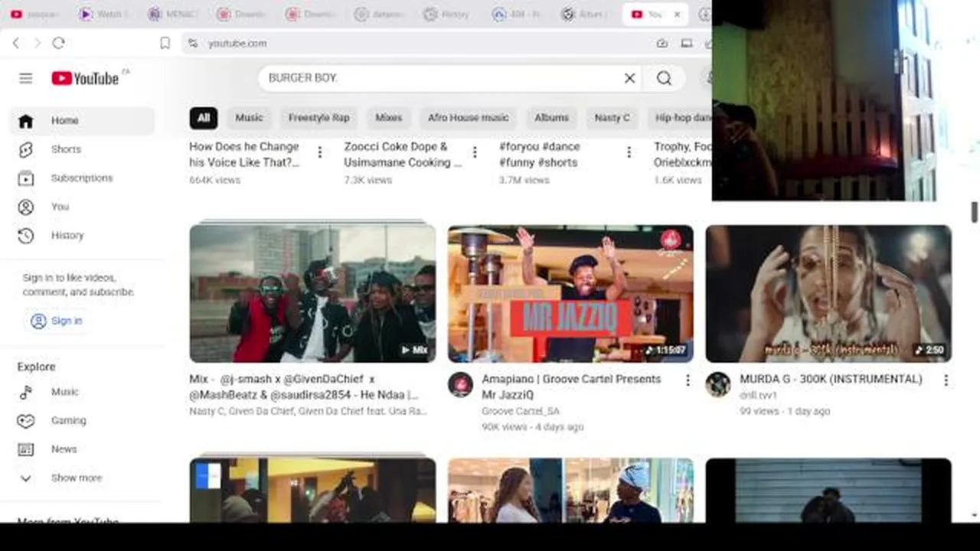Click the camera snapshot icon in address bar
980x551 pixels.
pos(662,44)
